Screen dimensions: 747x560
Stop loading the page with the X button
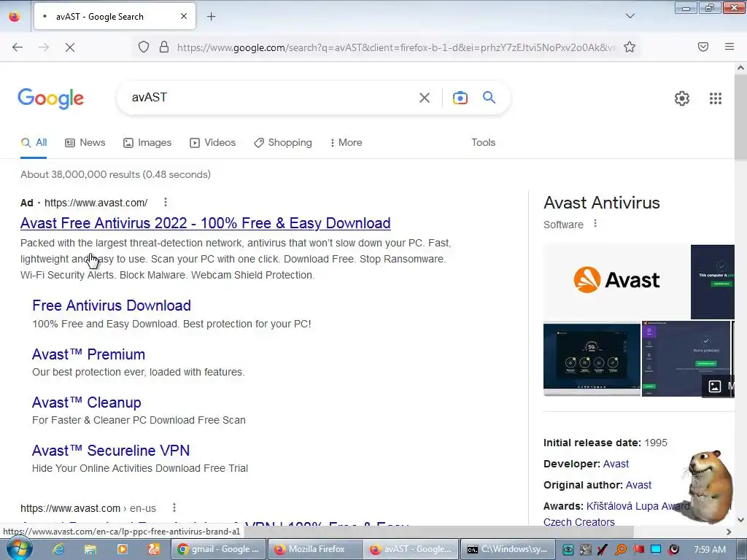(x=70, y=47)
